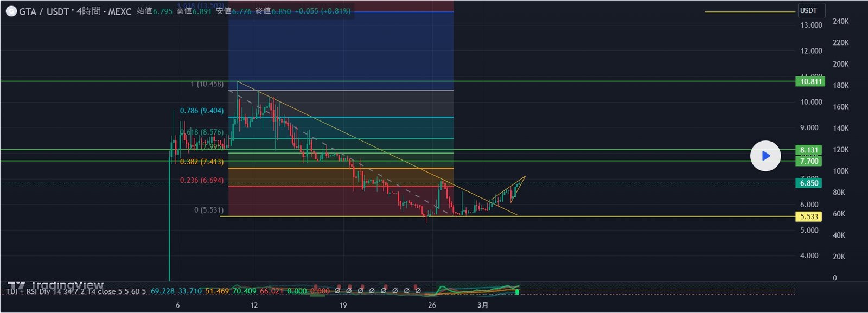Click the 0.382 (7.413) Fibonacci label
868x313 pixels.
click(x=201, y=162)
